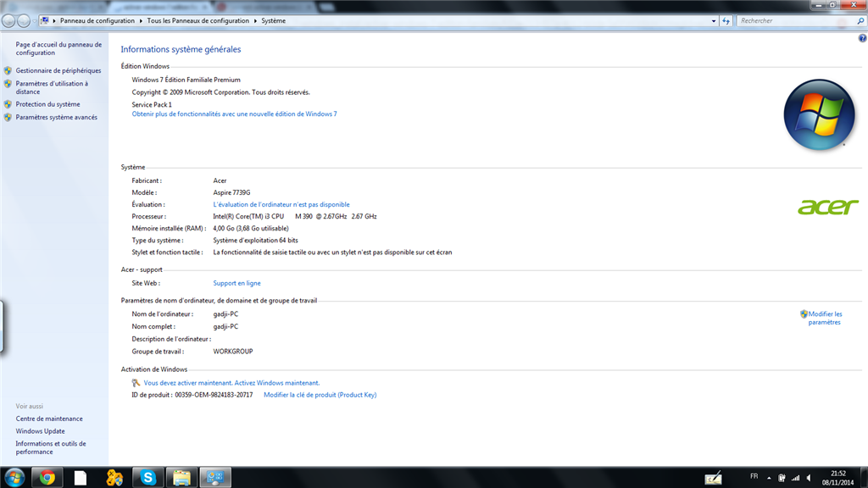Viewport: 868px width, 488px height.
Task: Select the 'WORKGROUP' text
Action: pos(233,352)
